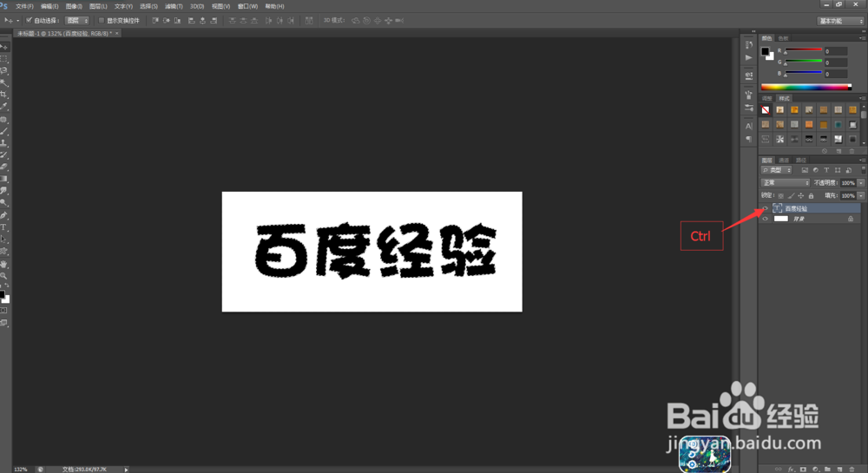Click the color spectrum ramp
Image resolution: width=868 pixels, height=473 pixels.
coord(806,87)
